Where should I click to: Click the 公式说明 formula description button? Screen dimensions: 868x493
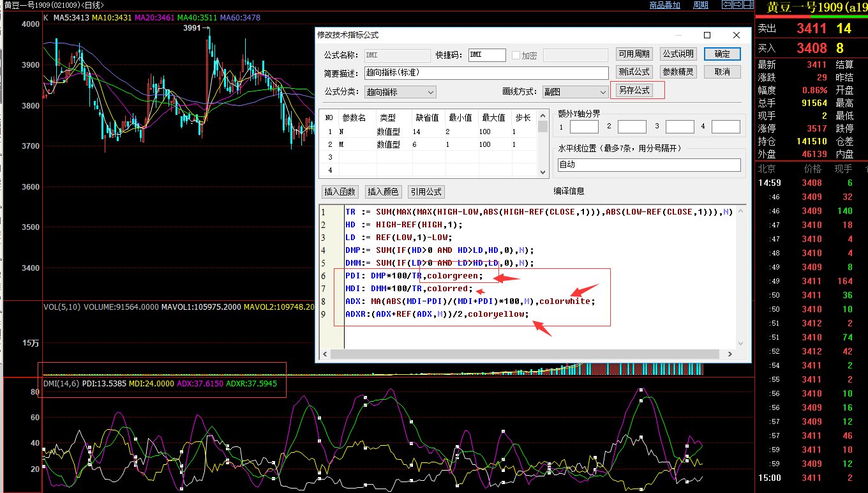[678, 54]
